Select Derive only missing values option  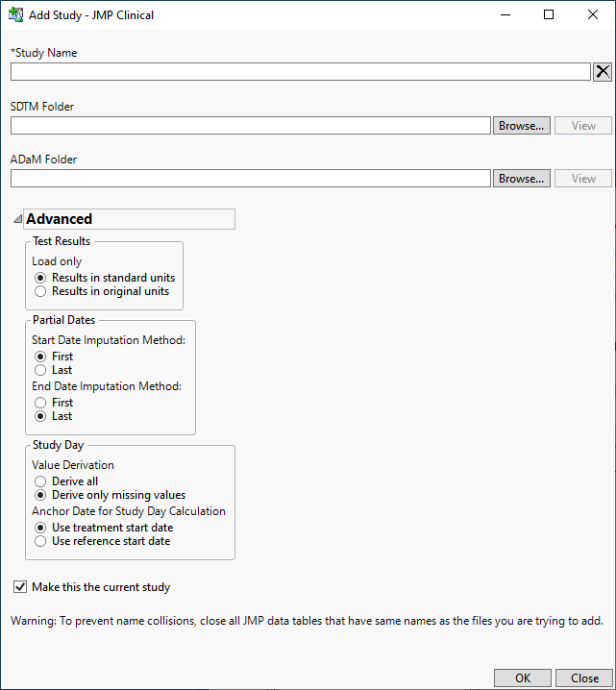coord(40,495)
